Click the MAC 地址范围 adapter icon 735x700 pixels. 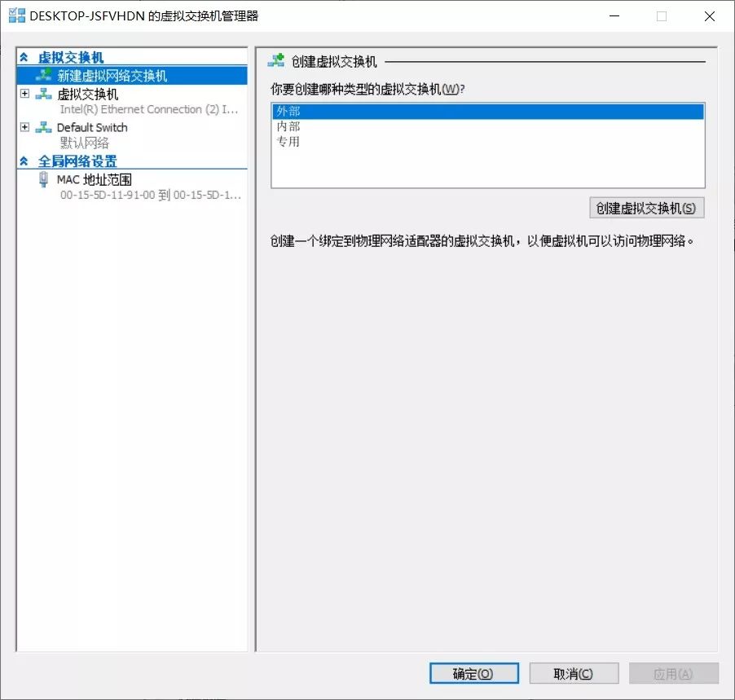(43, 179)
